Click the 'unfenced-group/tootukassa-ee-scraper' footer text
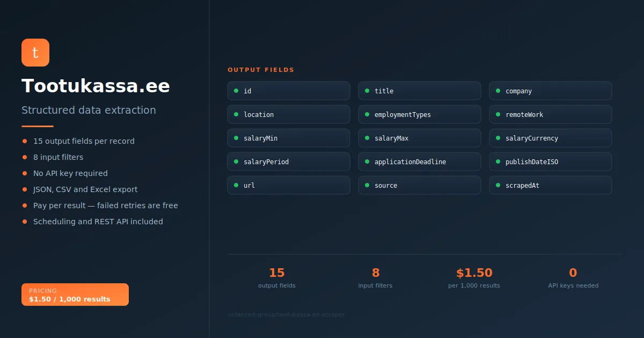This screenshot has height=338, width=644. pos(286,314)
